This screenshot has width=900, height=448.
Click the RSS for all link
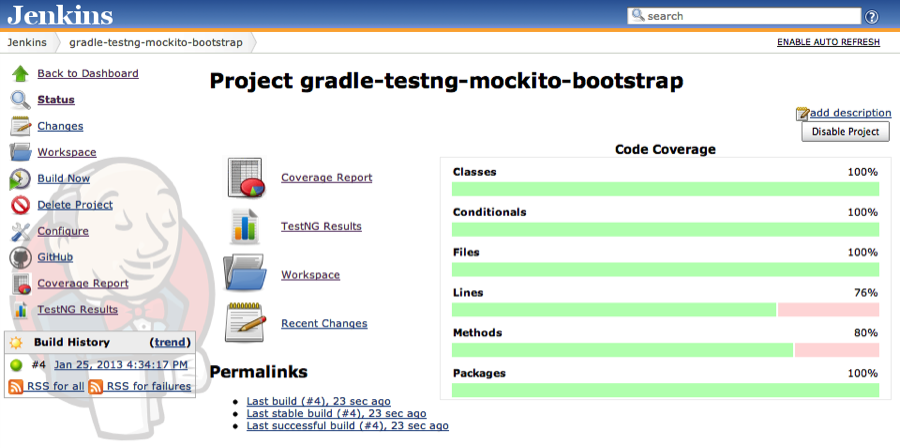(56, 387)
